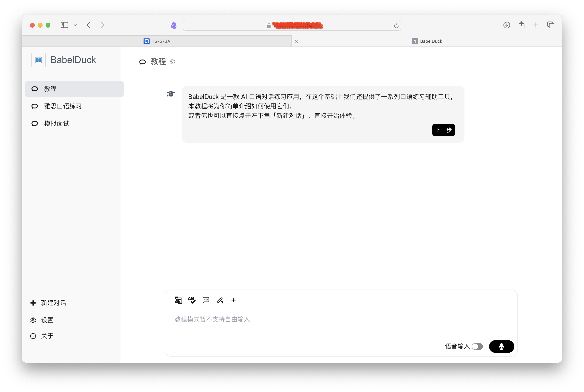Viewport: 584px width, 392px height.
Task: Open settings gear beside 教程 title
Action: coord(172,61)
